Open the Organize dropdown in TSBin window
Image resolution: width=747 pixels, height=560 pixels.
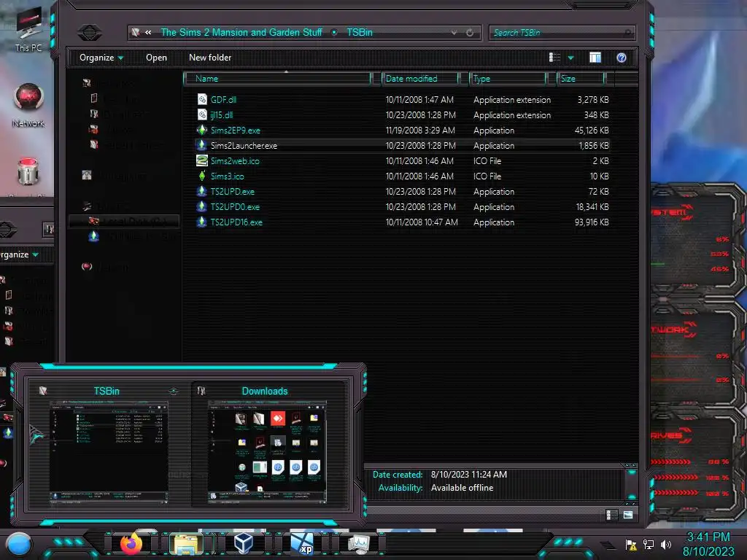pyautogui.click(x=101, y=58)
